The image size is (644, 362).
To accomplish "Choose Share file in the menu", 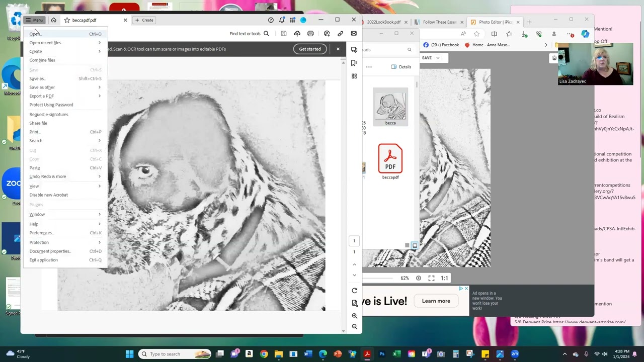I will (65, 123).
